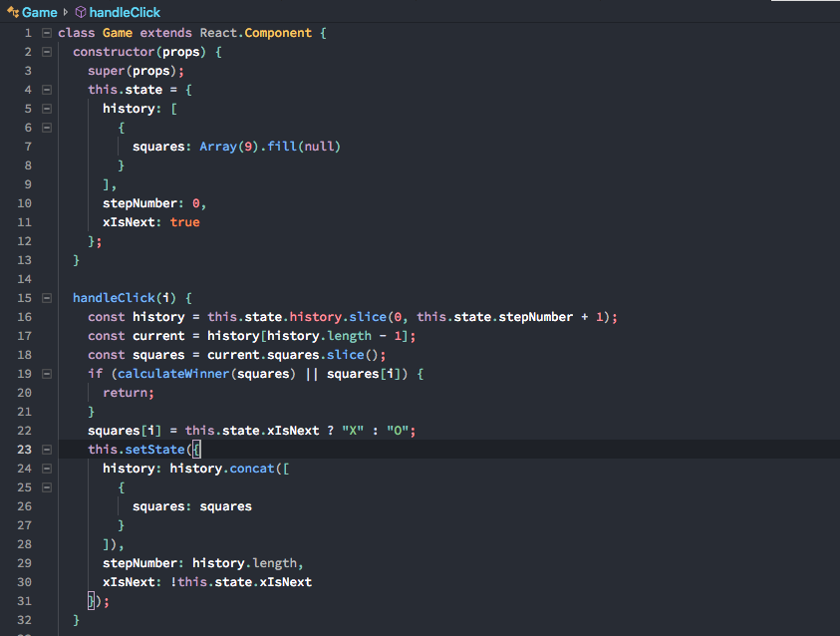Click 'return;' on line 20
The width and height of the screenshot is (840, 636).
click(129, 393)
